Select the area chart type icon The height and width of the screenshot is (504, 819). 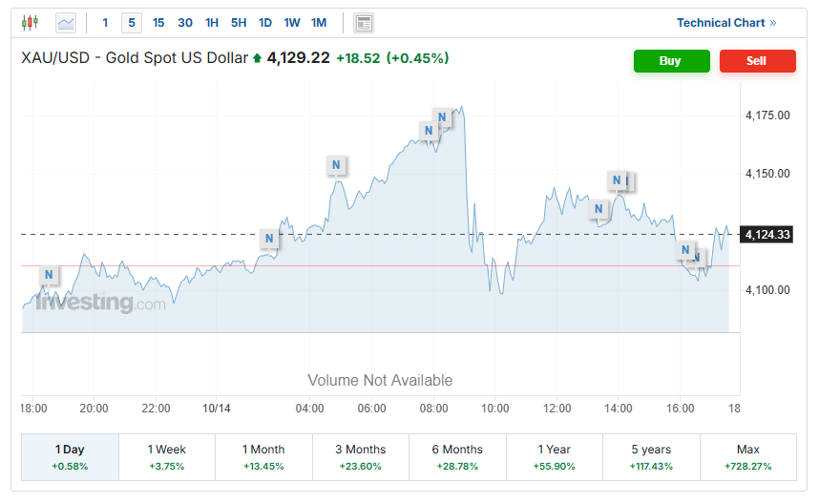pyautogui.click(x=66, y=23)
